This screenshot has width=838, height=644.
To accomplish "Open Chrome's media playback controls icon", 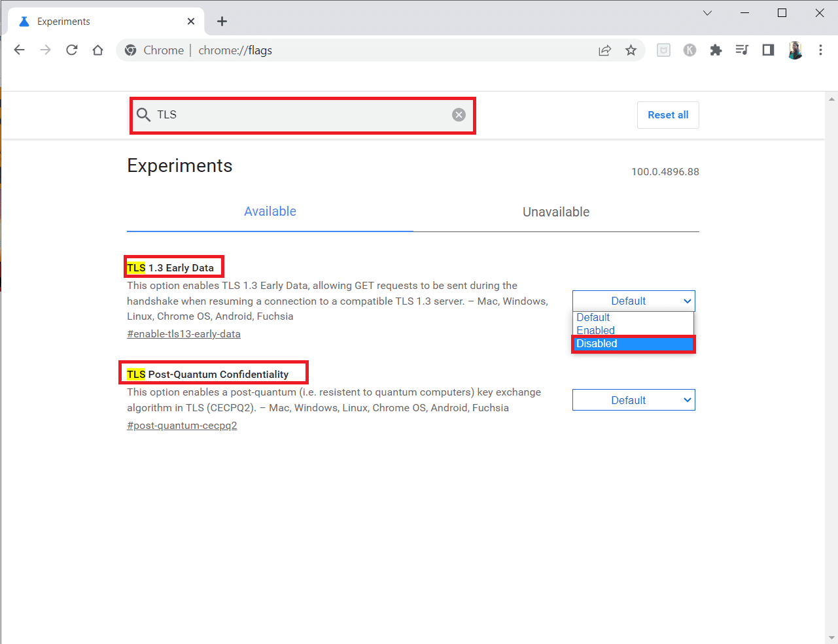I will pyautogui.click(x=742, y=50).
